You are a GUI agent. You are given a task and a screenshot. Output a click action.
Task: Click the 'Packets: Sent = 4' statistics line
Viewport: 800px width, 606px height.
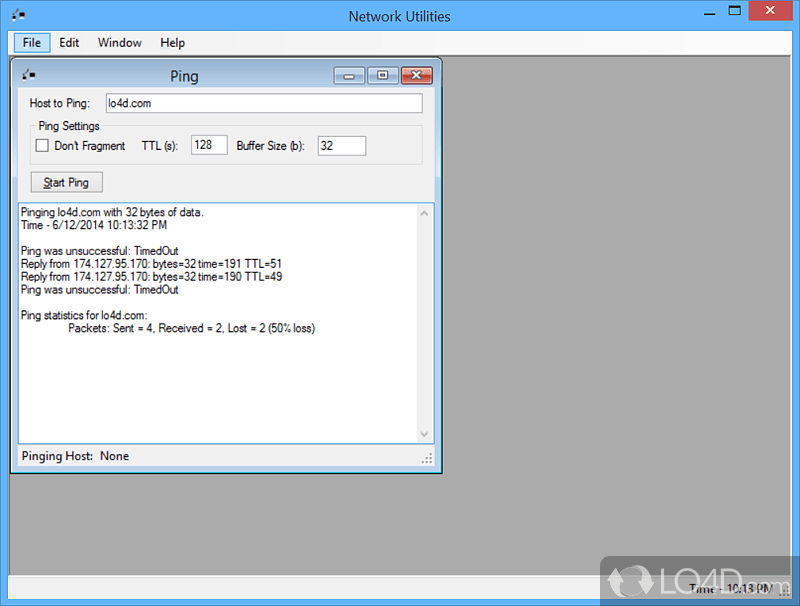192,328
